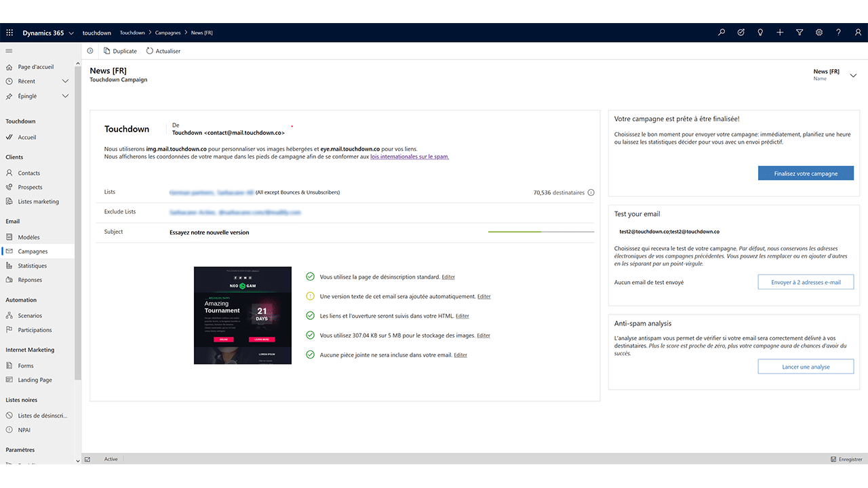Open advanced find funnel icon

pos(800,33)
